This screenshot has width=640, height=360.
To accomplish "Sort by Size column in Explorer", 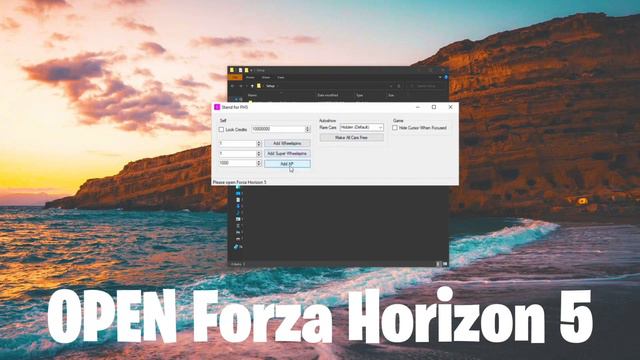I will click(x=391, y=95).
